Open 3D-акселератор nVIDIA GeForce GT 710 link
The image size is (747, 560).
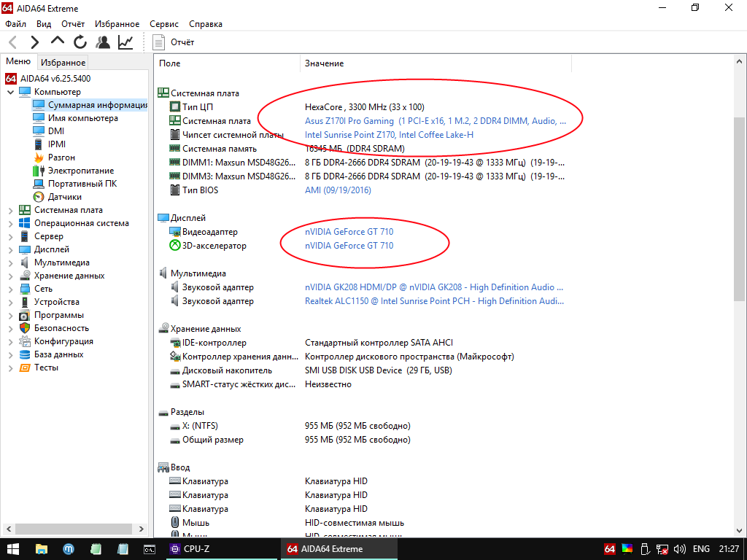349,246
